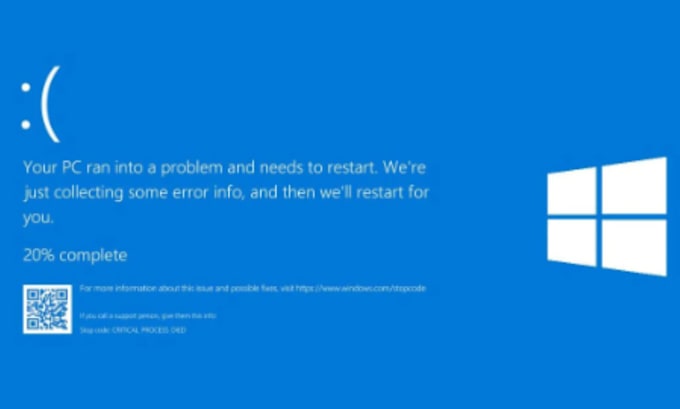Select the top-left pane of Windows logo
Image resolution: width=680 pixels, height=409 pixels.
(x=572, y=191)
